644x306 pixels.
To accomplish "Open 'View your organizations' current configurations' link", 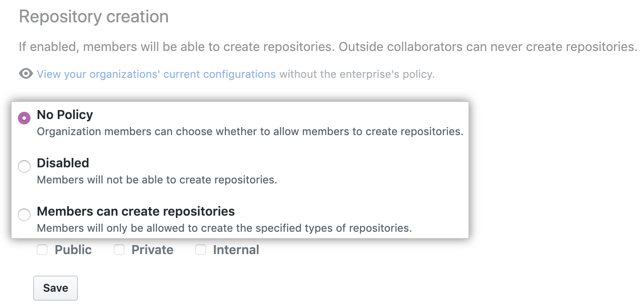I will pos(156,74).
